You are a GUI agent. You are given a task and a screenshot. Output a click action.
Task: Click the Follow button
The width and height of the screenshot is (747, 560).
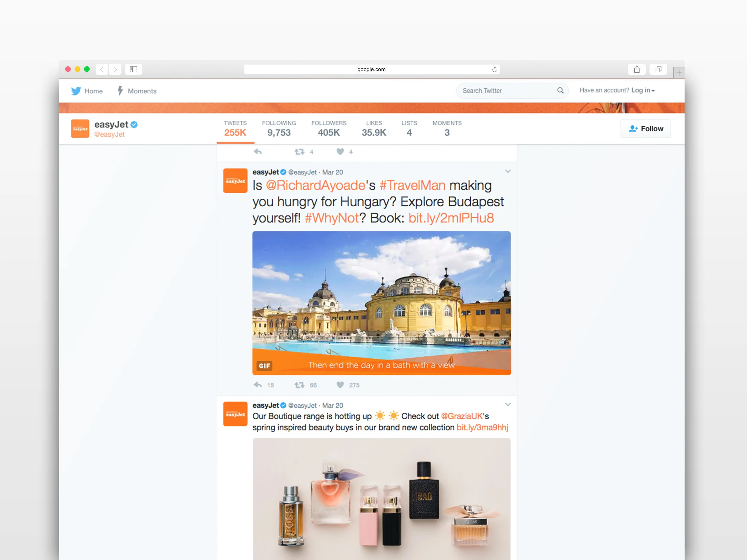(x=645, y=129)
